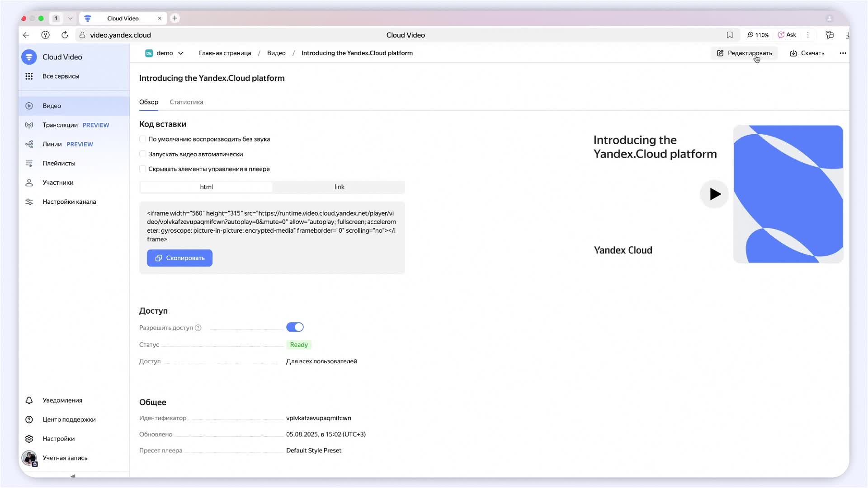Go to Главная страница breadcrumb
Image resolution: width=868 pixels, height=488 pixels.
225,53
